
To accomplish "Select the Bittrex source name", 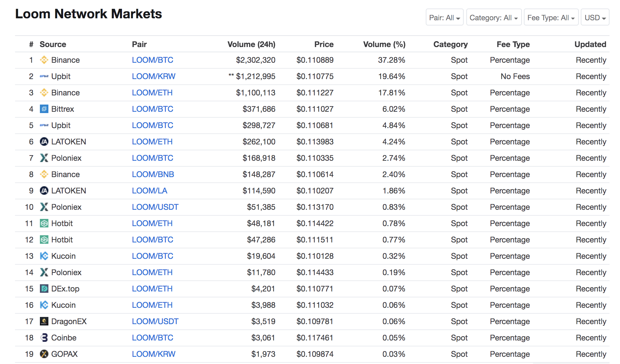I will [x=62, y=109].
